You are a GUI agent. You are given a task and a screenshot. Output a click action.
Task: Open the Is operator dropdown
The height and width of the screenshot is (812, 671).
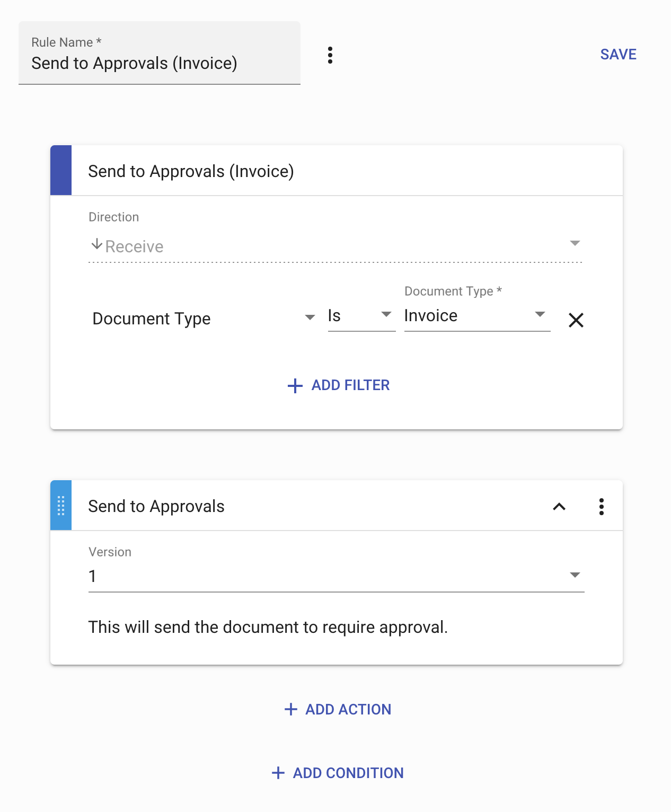[x=386, y=315]
